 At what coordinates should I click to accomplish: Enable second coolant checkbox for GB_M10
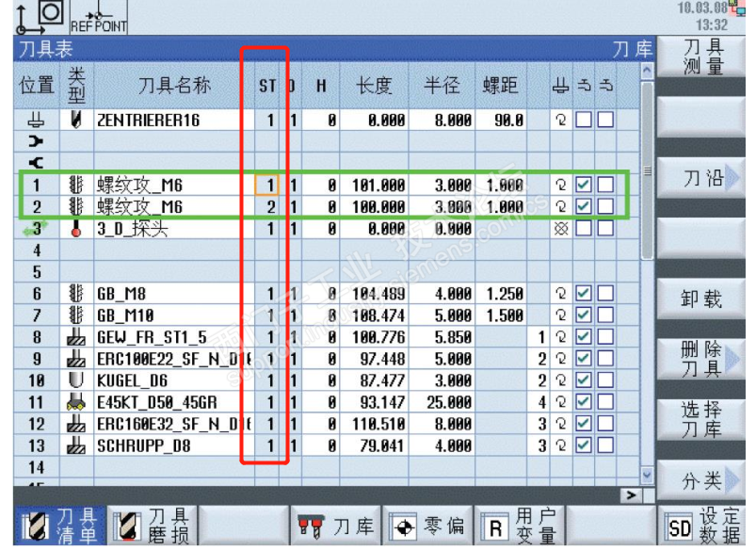605,315
